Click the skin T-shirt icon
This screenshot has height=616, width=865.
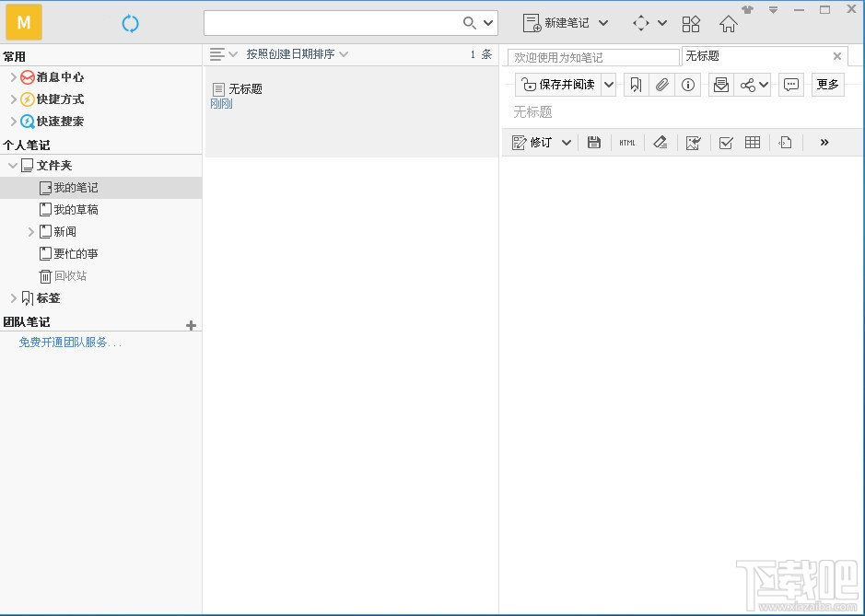(x=747, y=9)
